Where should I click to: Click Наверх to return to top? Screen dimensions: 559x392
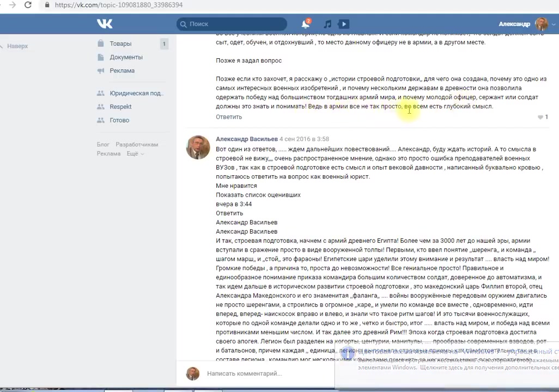[x=17, y=46]
